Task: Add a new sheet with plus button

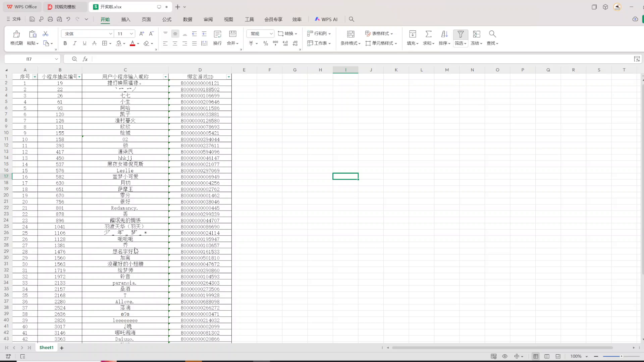Action: click(62, 348)
